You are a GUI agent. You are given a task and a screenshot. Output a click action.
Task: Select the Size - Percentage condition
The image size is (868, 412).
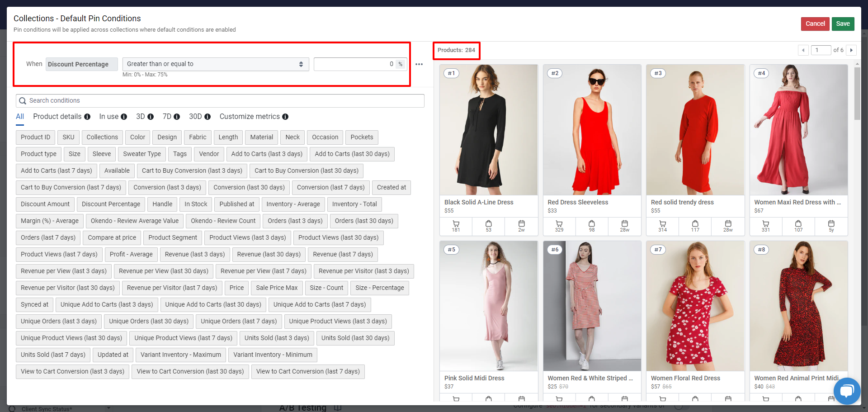click(380, 288)
